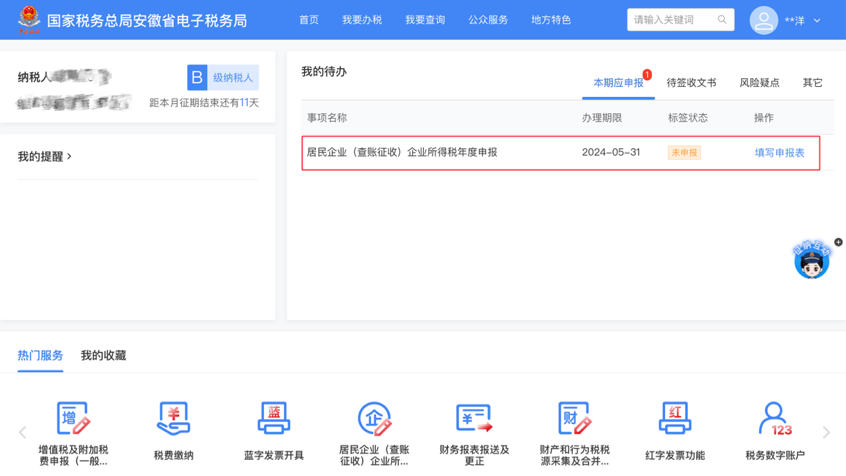Expand 我的提醒 section chevron
The image size is (846, 476).
(x=69, y=157)
